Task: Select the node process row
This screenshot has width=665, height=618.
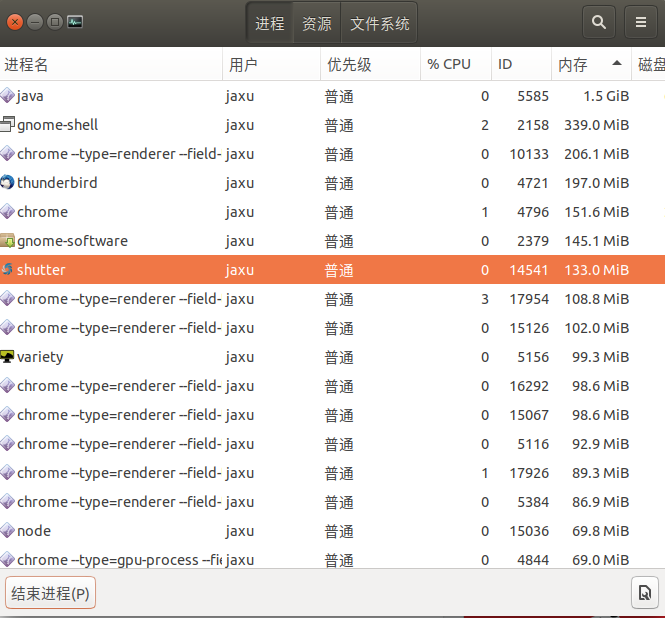Action: pyautogui.click(x=300, y=531)
